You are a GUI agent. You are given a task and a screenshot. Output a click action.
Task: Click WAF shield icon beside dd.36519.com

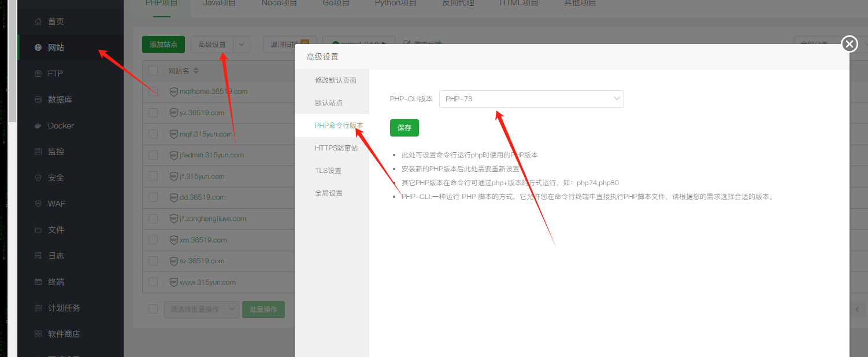point(174,197)
